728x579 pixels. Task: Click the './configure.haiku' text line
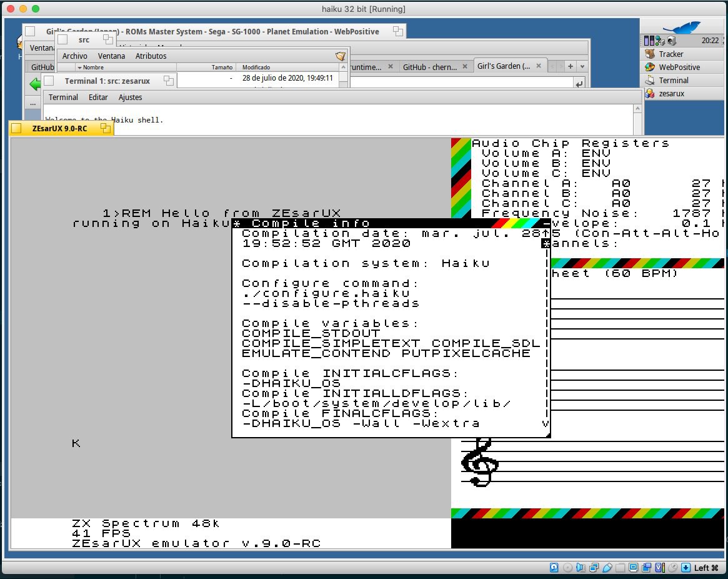(326, 293)
